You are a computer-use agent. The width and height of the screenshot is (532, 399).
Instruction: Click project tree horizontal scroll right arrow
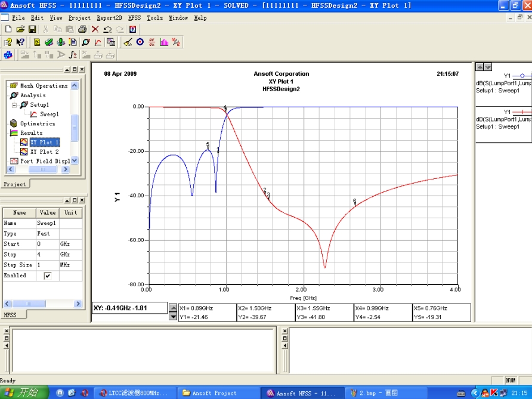tap(66, 169)
